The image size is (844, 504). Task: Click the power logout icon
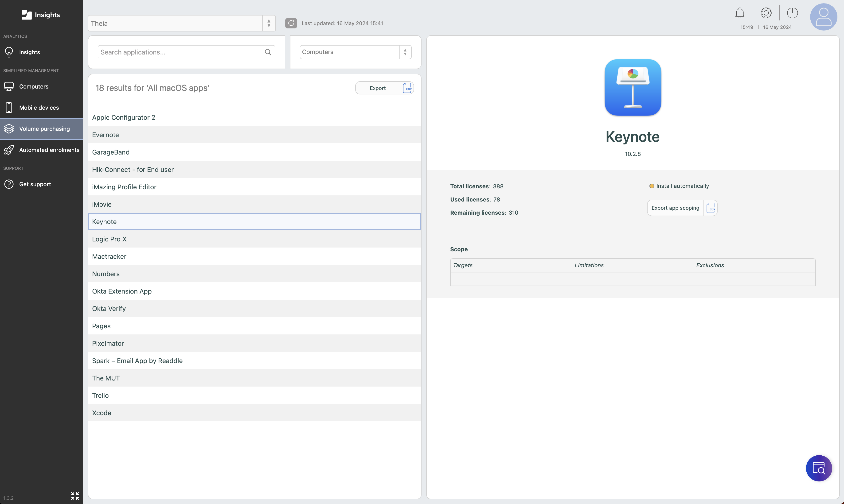792,13
